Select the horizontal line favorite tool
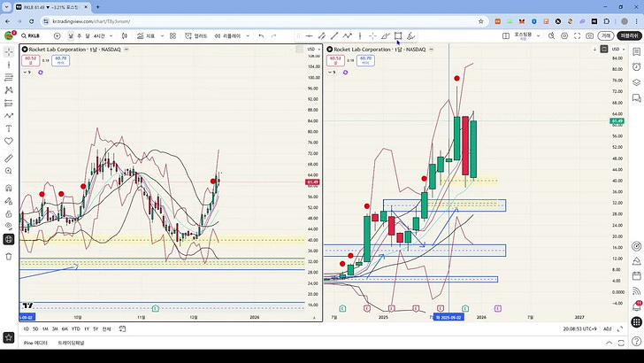The width and height of the screenshot is (644, 363). (309, 36)
